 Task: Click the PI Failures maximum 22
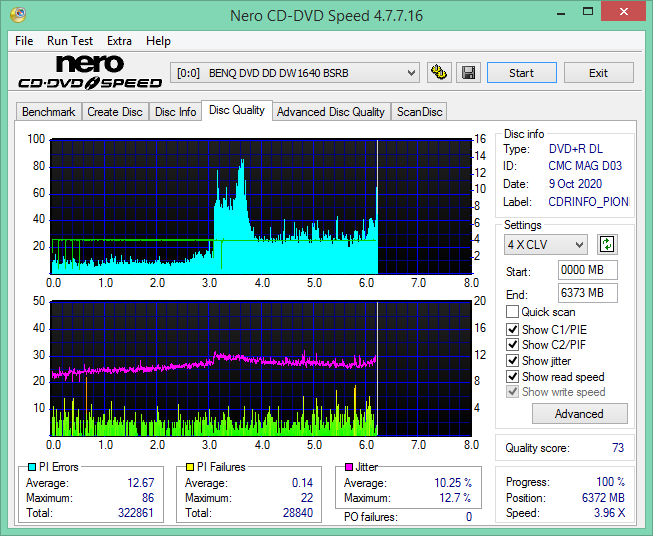[x=307, y=498]
